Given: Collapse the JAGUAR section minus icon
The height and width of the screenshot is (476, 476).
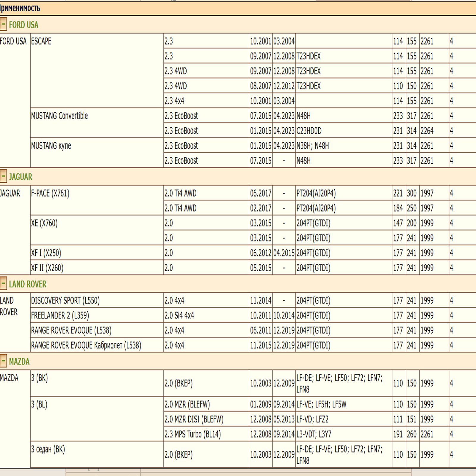Looking at the screenshot, I should pos(3,176).
